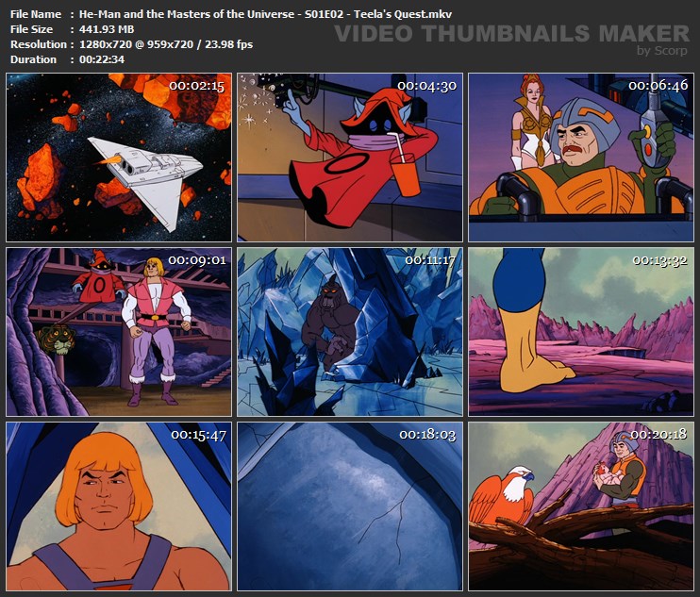Viewport: 700px width, 597px height.
Task: Open the eagle and baby thumbnail at 00:20:18
Action: 581,506
